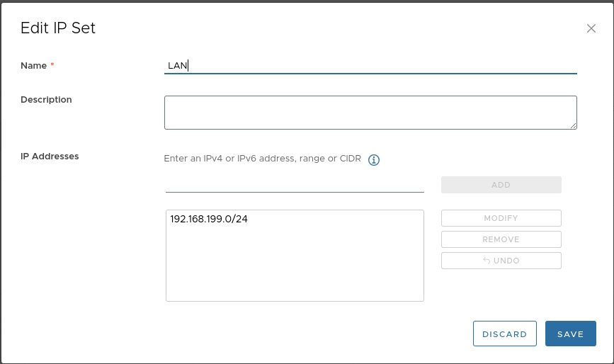Screen dimensions: 614x364
Task: Focus the Name field containing LAN
Action: (370, 66)
